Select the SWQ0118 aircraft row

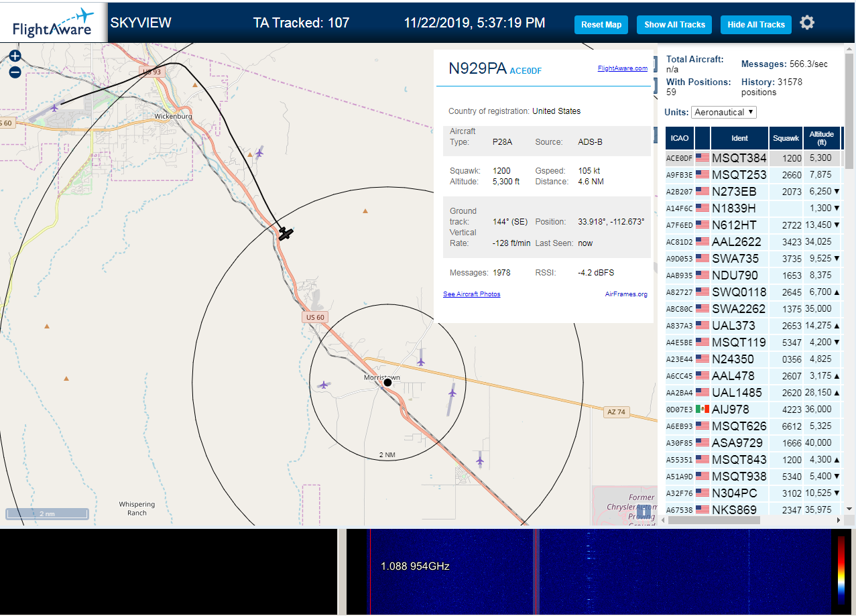pos(753,292)
